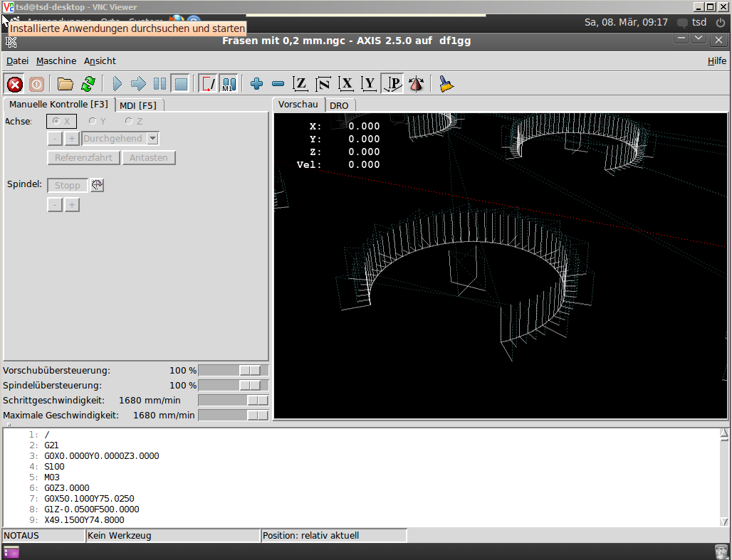Click scroll down arrow of G-code list
Image resolution: width=732 pixels, height=560 pixels.
pos(724,522)
